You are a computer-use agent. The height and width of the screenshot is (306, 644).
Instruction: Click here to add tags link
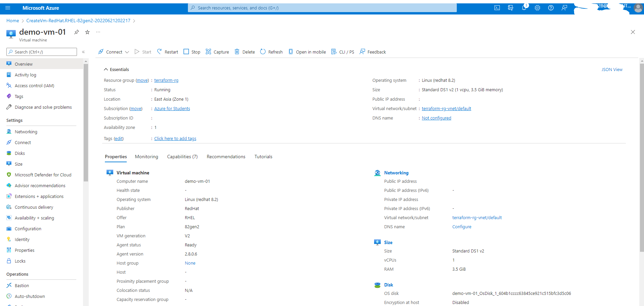click(x=175, y=139)
